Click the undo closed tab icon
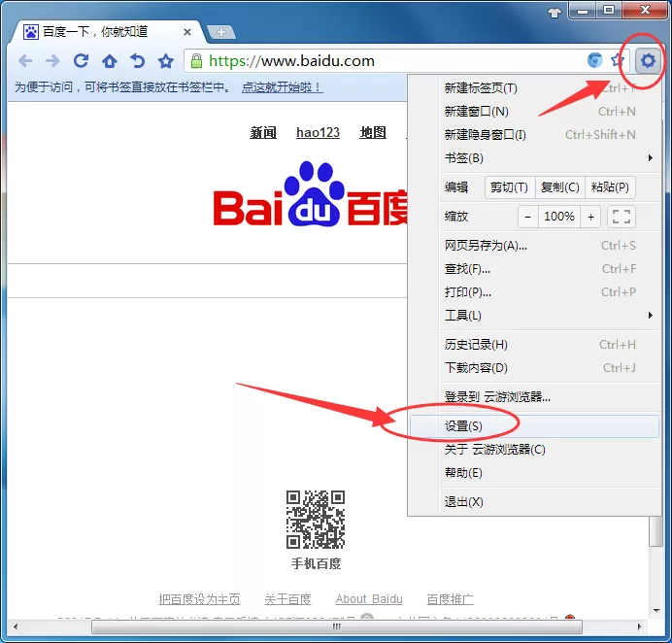The image size is (672, 643). pos(138,61)
